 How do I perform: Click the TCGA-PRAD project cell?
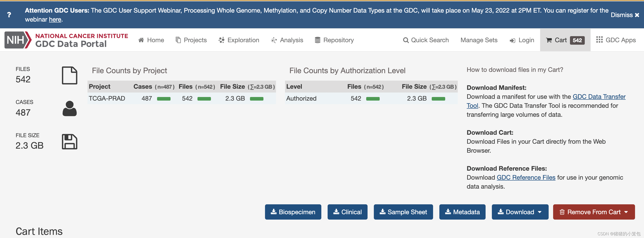tap(107, 98)
